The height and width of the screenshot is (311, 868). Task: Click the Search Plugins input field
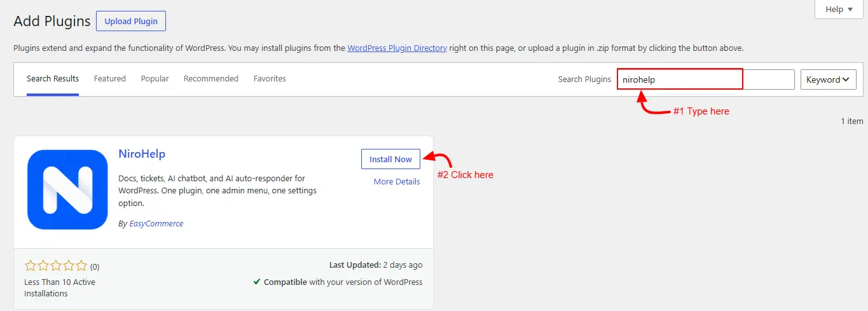pos(706,79)
